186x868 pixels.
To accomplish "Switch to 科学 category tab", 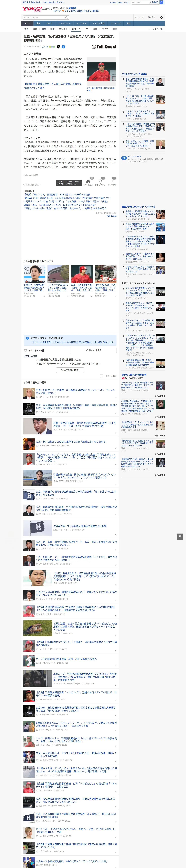I will [95, 29].
